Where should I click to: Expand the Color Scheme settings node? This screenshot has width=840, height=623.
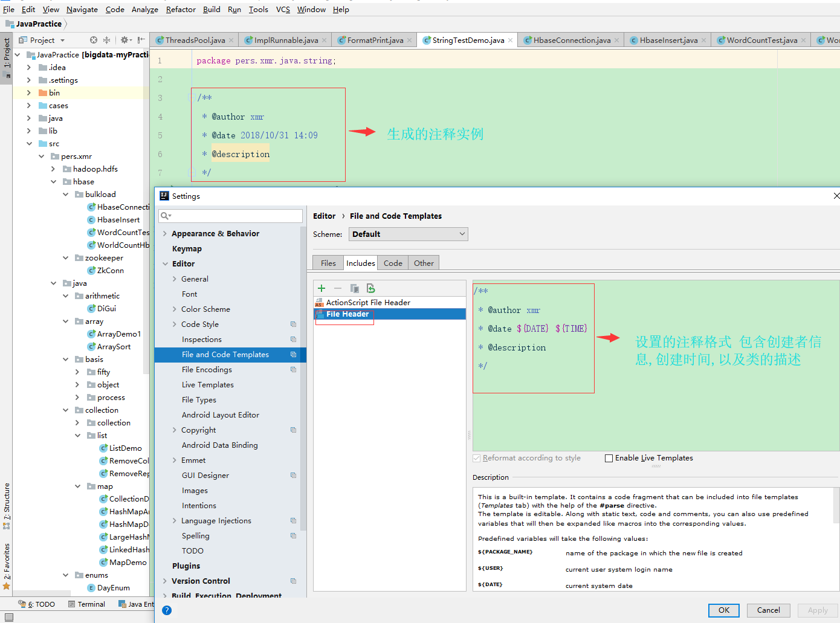175,309
